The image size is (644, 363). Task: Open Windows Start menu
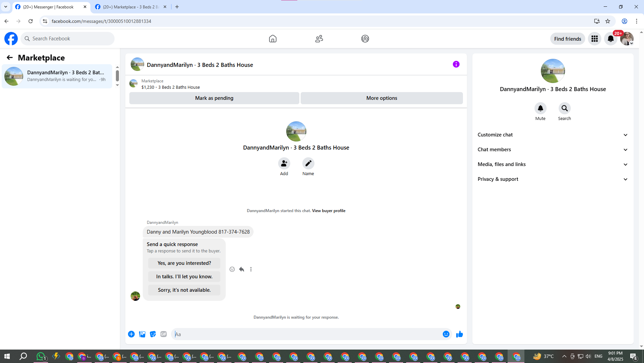[7, 356]
